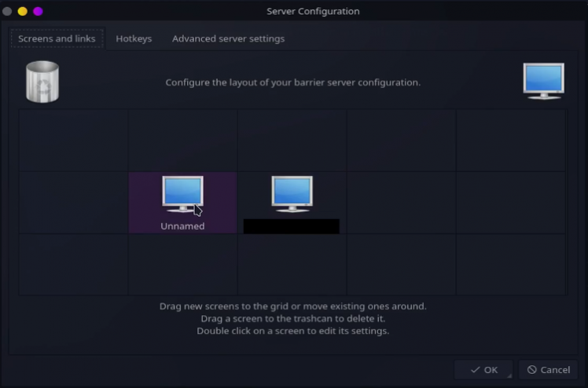Click the gray close window button
588x388 pixels.
tap(7, 11)
